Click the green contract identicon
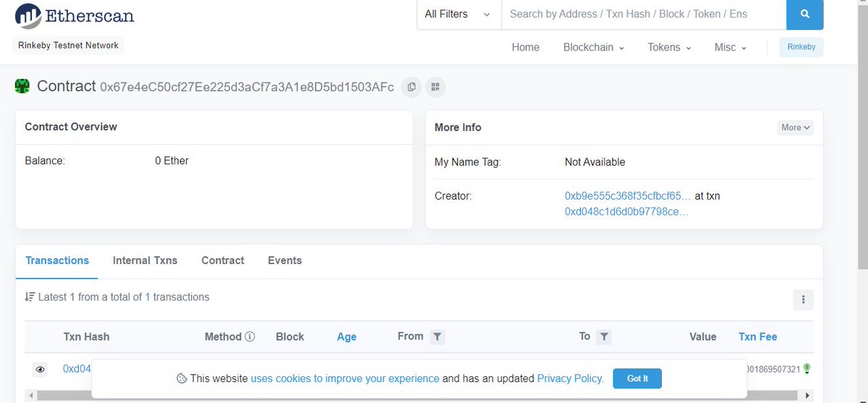The image size is (868, 403). coord(22,87)
